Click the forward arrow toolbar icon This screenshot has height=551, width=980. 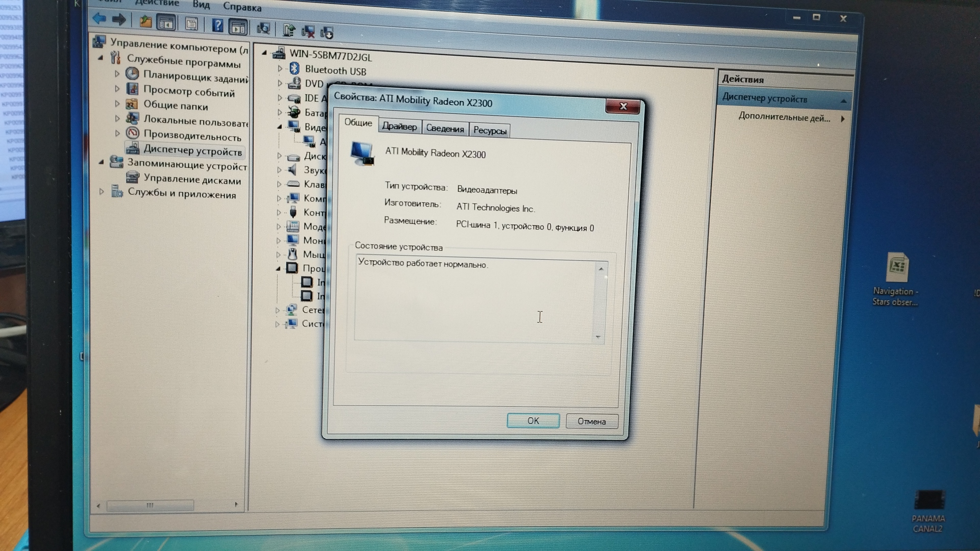coord(119,20)
